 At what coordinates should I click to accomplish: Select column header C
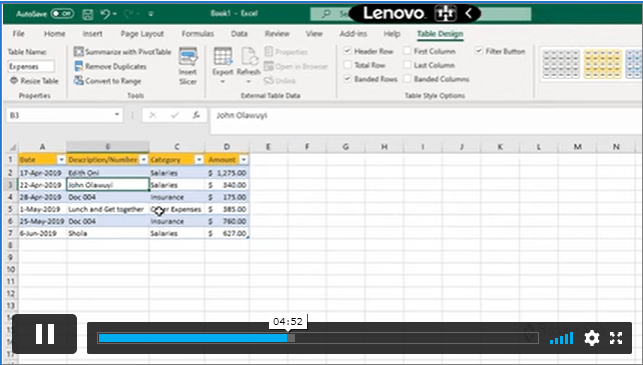[177, 147]
